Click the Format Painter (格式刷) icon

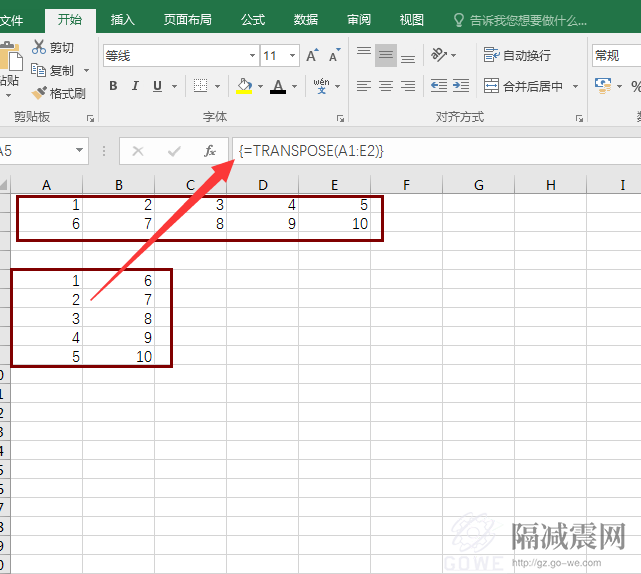[x=39, y=93]
